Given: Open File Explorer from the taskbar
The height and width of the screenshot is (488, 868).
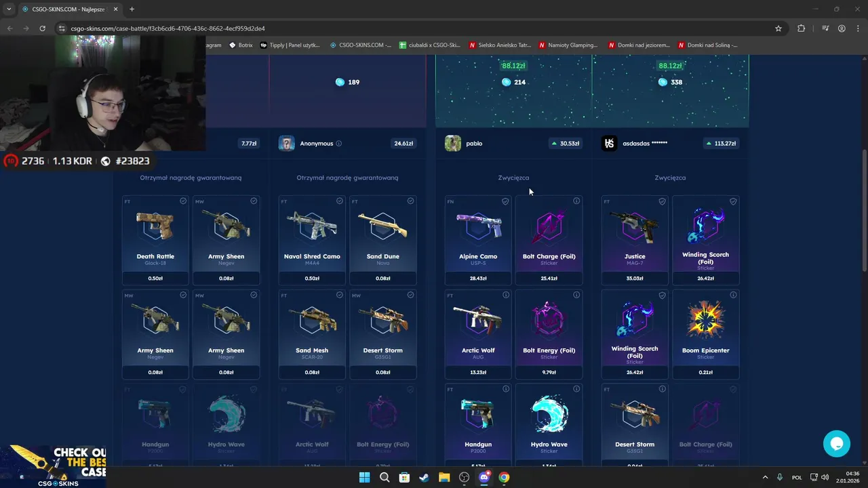Looking at the screenshot, I should point(444,477).
